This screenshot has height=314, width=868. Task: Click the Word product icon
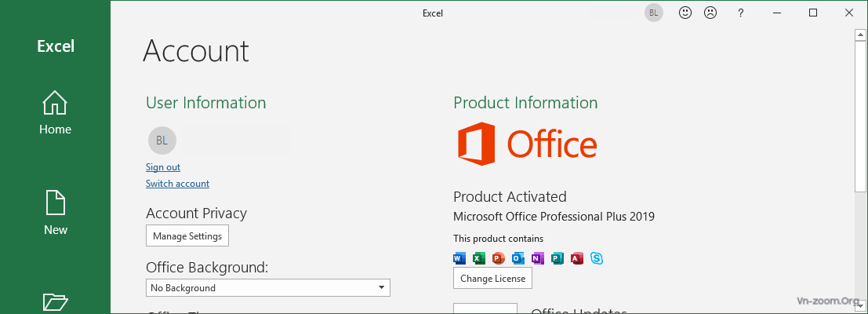[460, 258]
